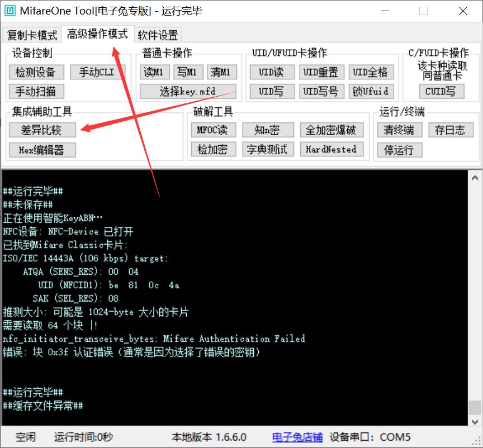The image size is (483, 448).
Task: Select the 高级操作模式 tab
Action: (97, 34)
